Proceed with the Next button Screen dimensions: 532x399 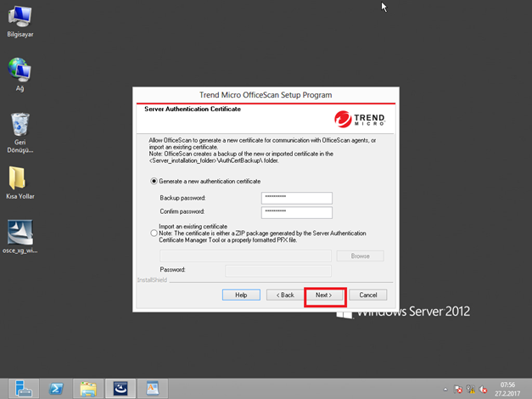pyautogui.click(x=324, y=295)
